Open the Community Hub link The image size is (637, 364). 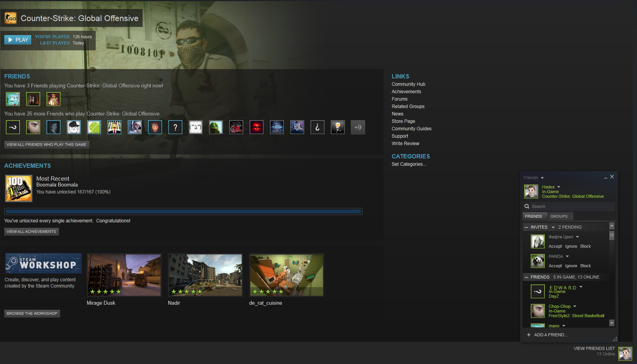coord(409,84)
